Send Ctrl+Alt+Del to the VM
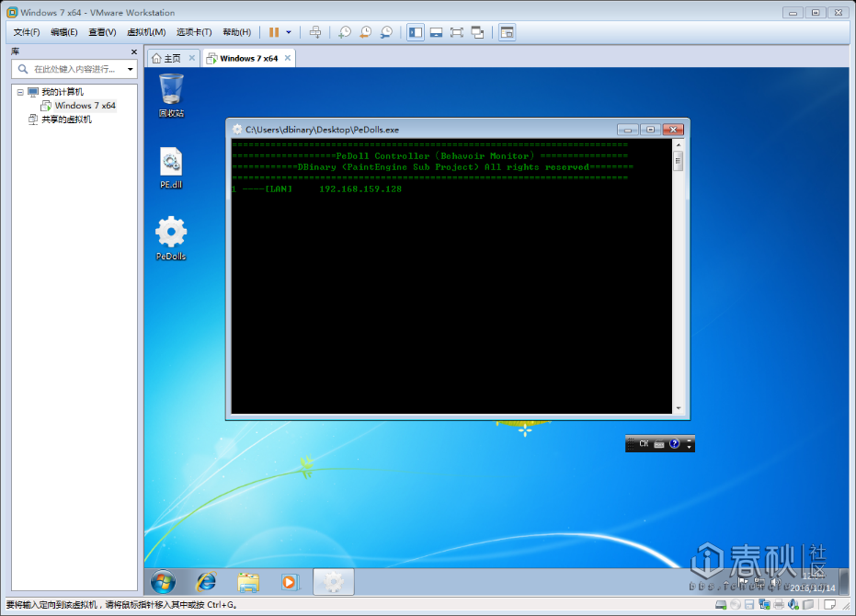 [315, 32]
